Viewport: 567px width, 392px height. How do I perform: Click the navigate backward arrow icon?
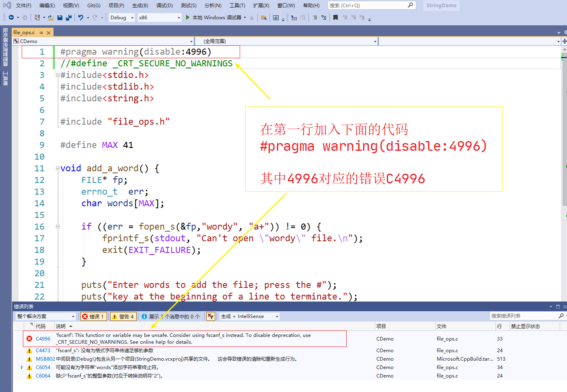click(11, 17)
